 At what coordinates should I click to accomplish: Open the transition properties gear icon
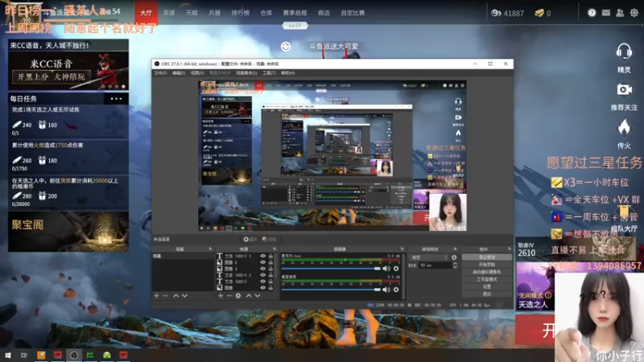pos(454,257)
